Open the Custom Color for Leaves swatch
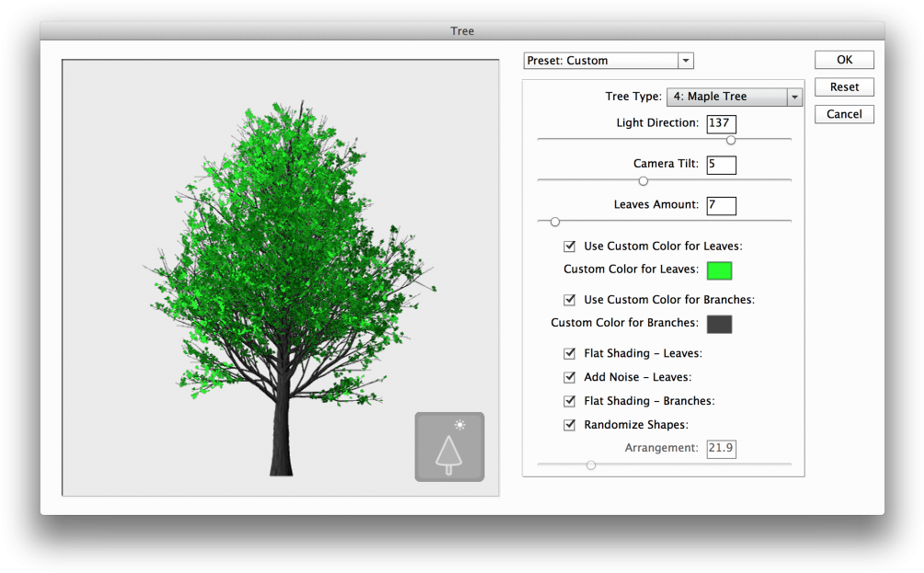Viewport: 924px width, 573px height. pos(718,269)
